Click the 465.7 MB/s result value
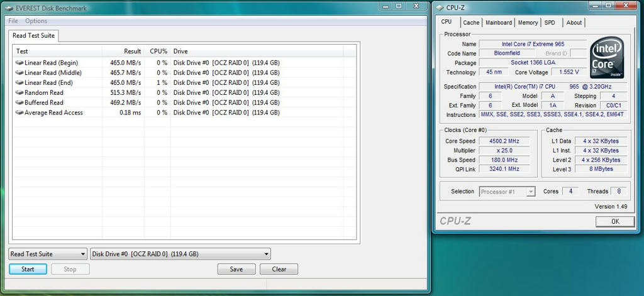 tap(125, 73)
